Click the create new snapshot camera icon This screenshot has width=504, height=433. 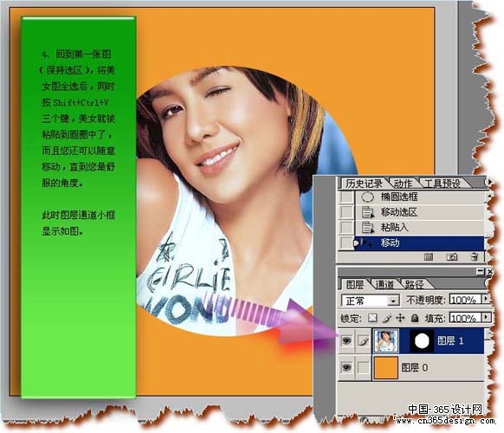[451, 256]
